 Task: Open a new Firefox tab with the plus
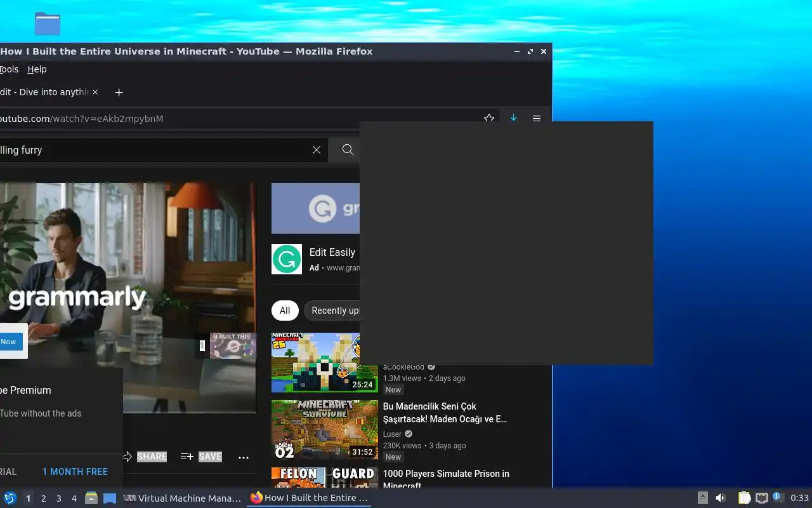pyautogui.click(x=119, y=92)
